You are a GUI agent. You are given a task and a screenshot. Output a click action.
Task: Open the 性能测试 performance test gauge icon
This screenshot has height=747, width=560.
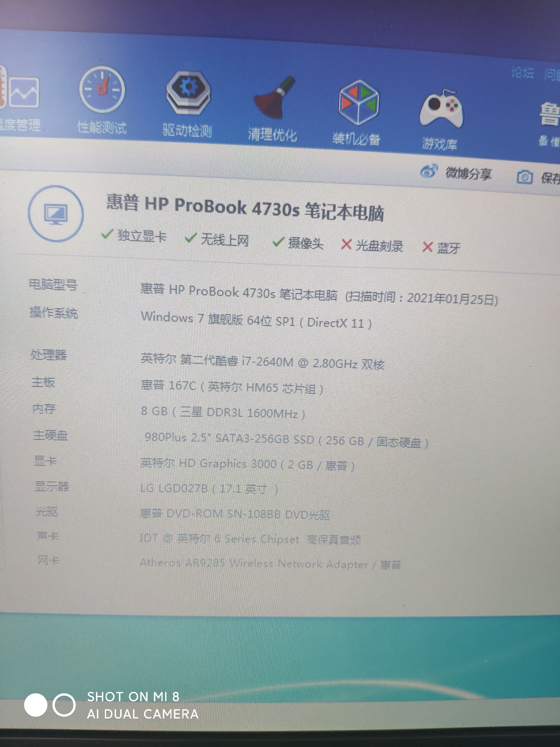coord(102,89)
